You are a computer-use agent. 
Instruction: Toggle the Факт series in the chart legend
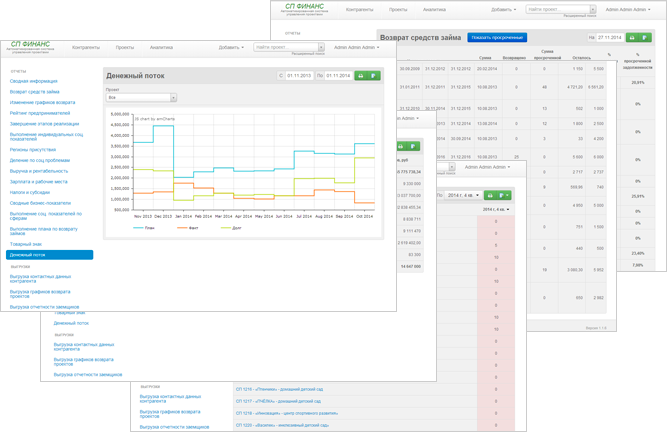pyautogui.click(x=188, y=228)
